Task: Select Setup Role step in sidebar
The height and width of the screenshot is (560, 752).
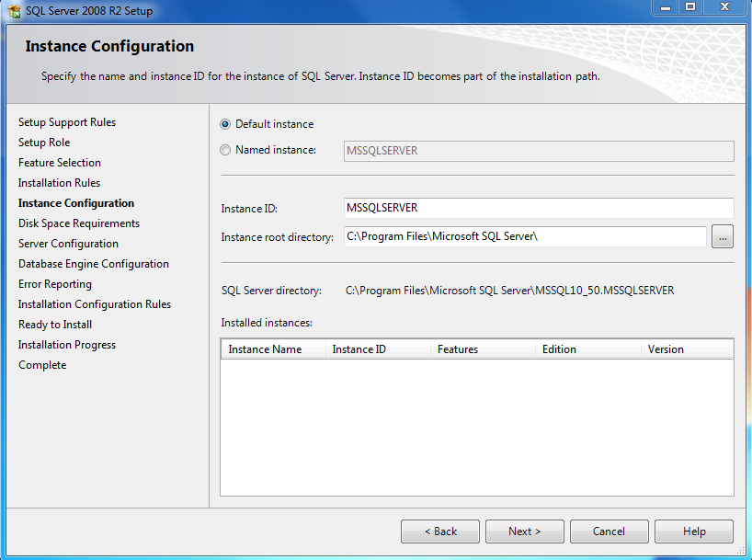Action: (44, 143)
